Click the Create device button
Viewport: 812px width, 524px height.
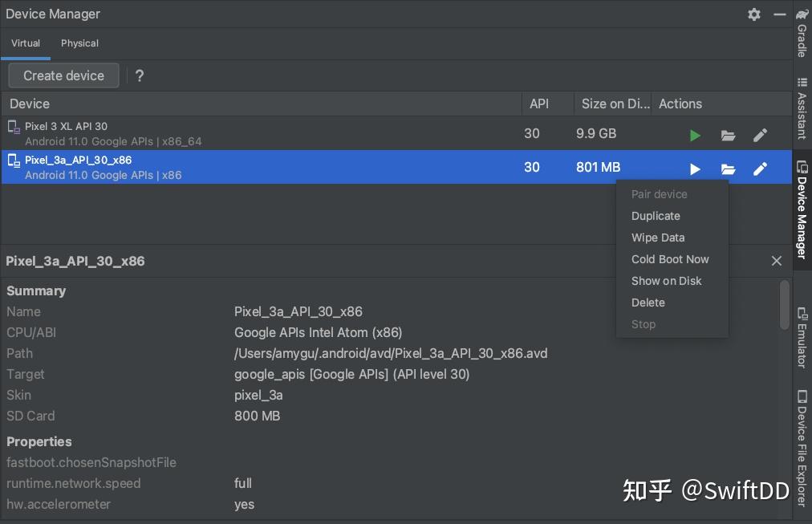63,75
